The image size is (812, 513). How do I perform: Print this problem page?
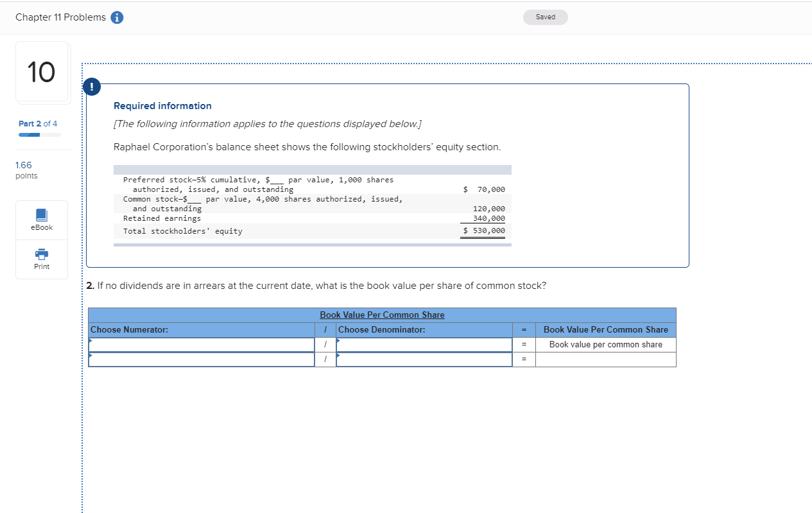coord(42,259)
